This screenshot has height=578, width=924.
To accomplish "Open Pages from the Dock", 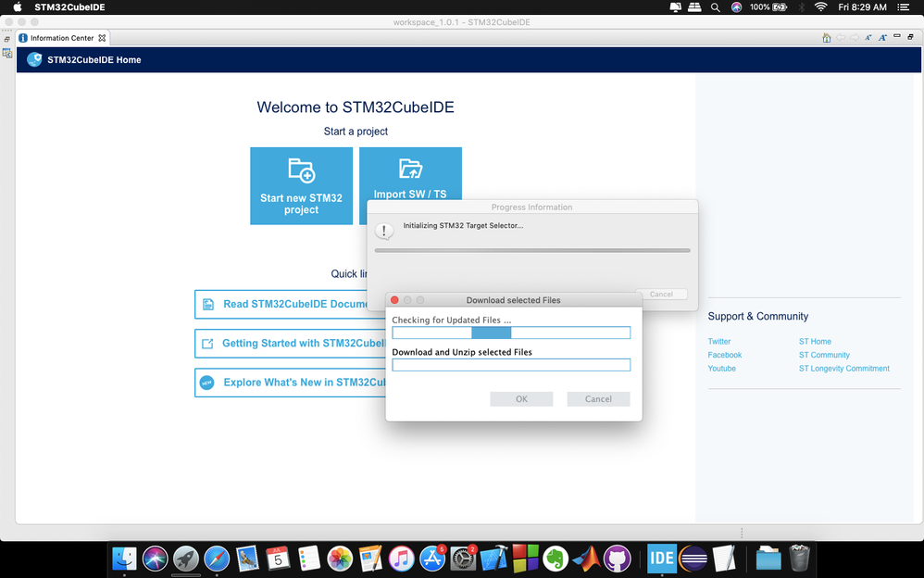I will pyautogui.click(x=370, y=559).
